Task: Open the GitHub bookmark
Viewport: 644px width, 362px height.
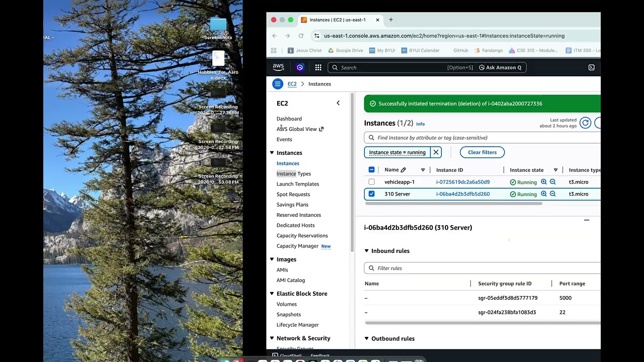Action: click(460, 50)
